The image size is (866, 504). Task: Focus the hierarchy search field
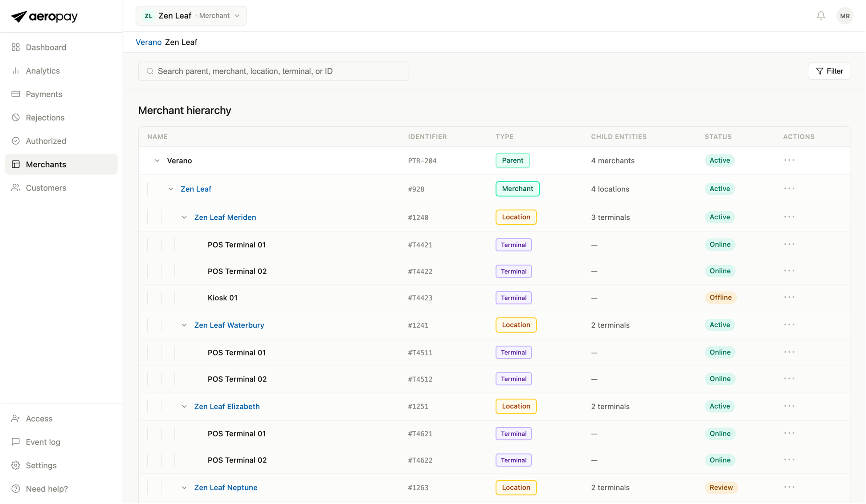[x=274, y=71]
